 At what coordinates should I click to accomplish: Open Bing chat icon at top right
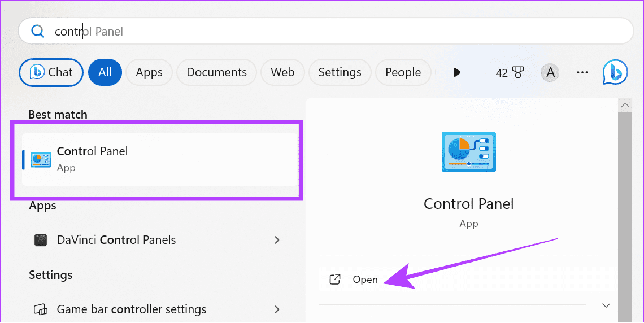tap(615, 72)
